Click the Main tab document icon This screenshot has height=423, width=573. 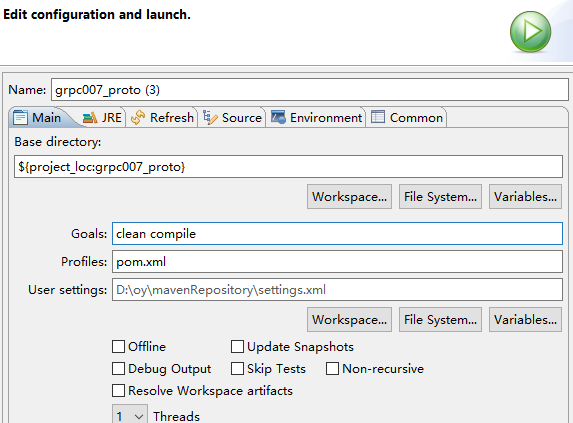pyautogui.click(x=20, y=118)
